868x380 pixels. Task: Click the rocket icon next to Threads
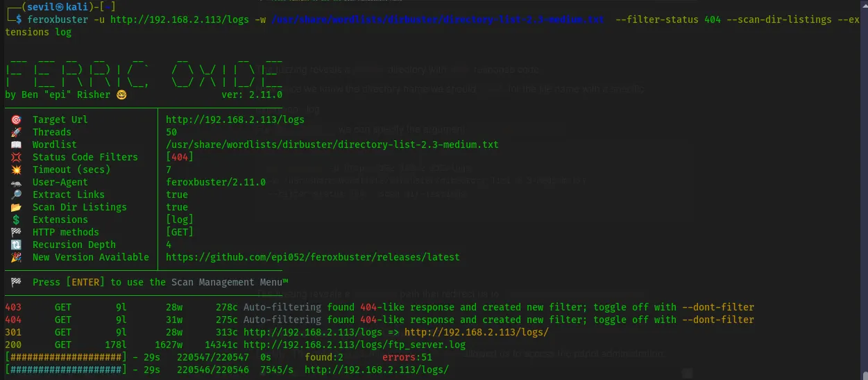17,132
